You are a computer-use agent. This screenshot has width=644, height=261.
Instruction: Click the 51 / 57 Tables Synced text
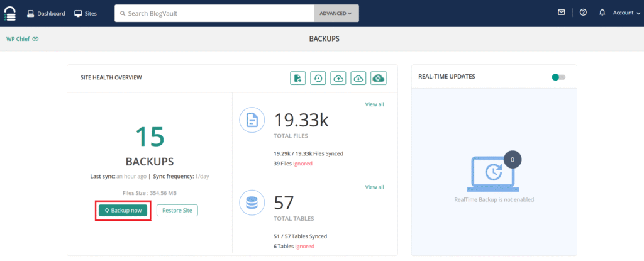[300, 236]
